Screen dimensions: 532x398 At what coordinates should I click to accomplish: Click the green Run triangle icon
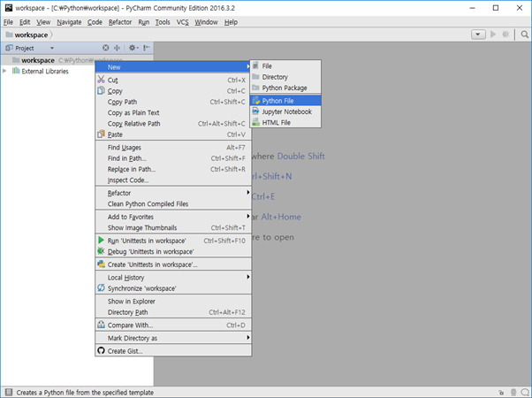coord(101,240)
